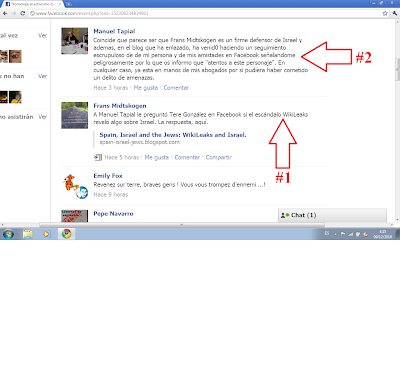Click Compartir on Frans Midtskogen's post
Image resolution: width=400 pixels, height=387 pixels.
coord(218,157)
